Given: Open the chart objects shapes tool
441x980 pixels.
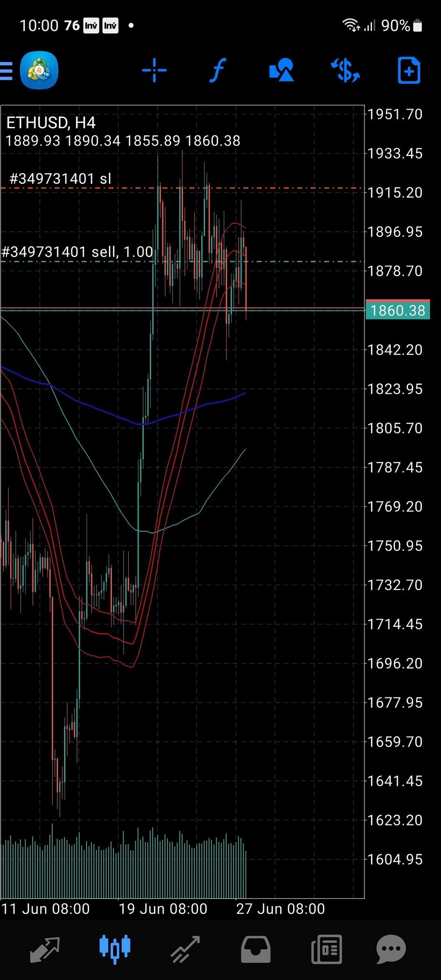Looking at the screenshot, I should 282,70.
